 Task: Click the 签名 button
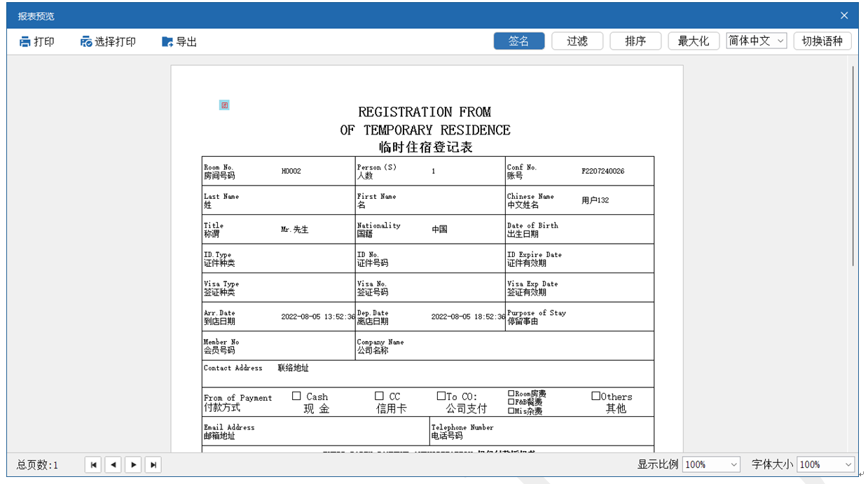click(x=519, y=41)
